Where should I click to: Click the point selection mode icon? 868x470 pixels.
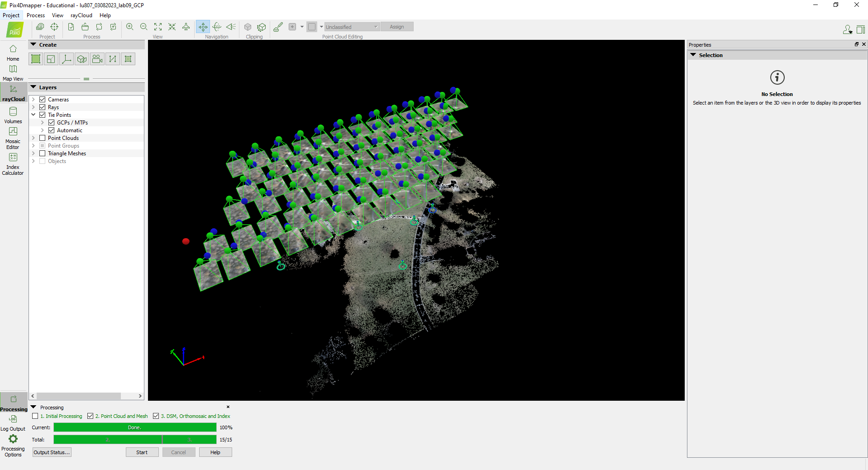click(x=292, y=27)
